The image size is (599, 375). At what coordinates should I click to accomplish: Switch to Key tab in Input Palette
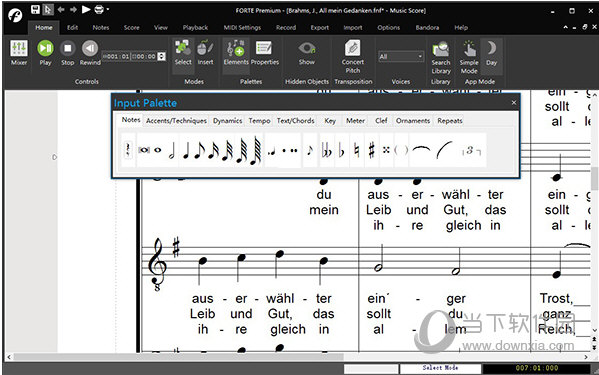click(x=330, y=121)
